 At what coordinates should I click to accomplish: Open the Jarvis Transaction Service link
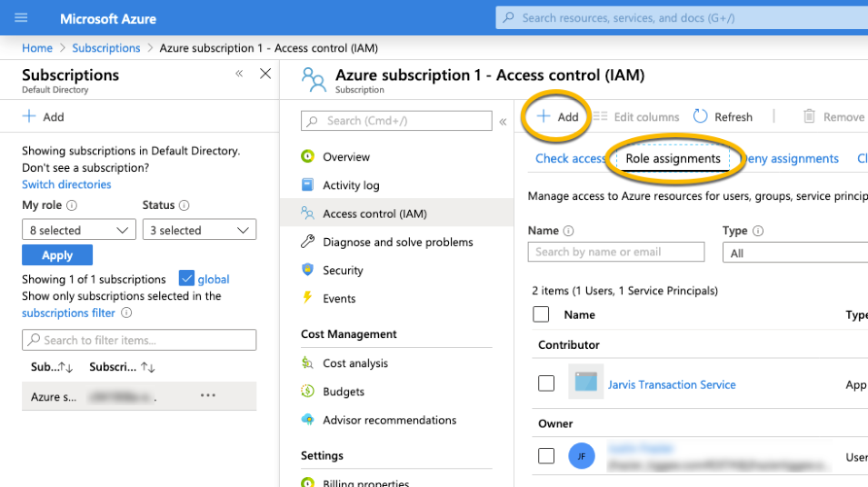tap(672, 384)
